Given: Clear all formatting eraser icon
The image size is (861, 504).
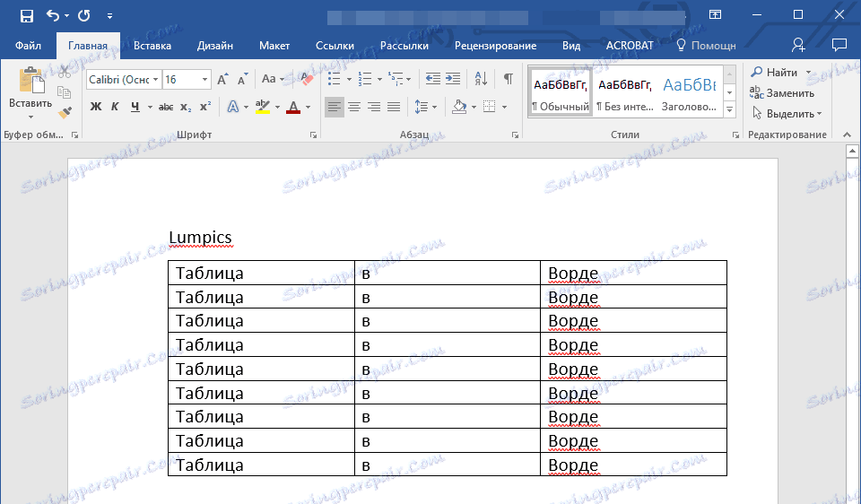Looking at the screenshot, I should [306, 80].
